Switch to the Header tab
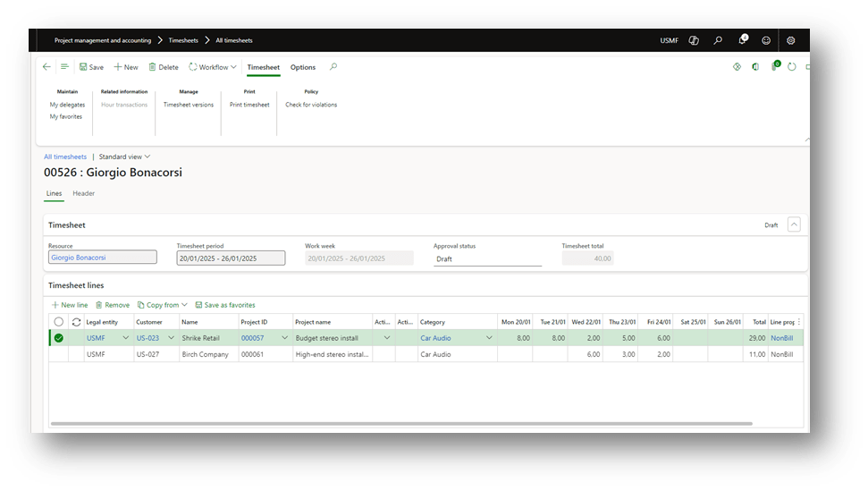The width and height of the screenshot is (868, 491). click(83, 193)
